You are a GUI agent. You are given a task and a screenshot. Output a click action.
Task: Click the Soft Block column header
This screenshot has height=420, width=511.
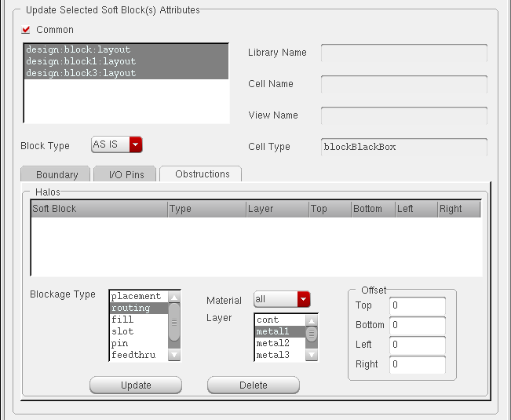98,209
